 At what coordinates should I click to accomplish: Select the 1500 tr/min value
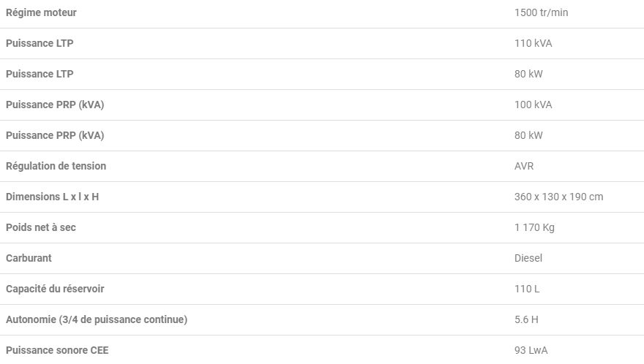tap(541, 12)
